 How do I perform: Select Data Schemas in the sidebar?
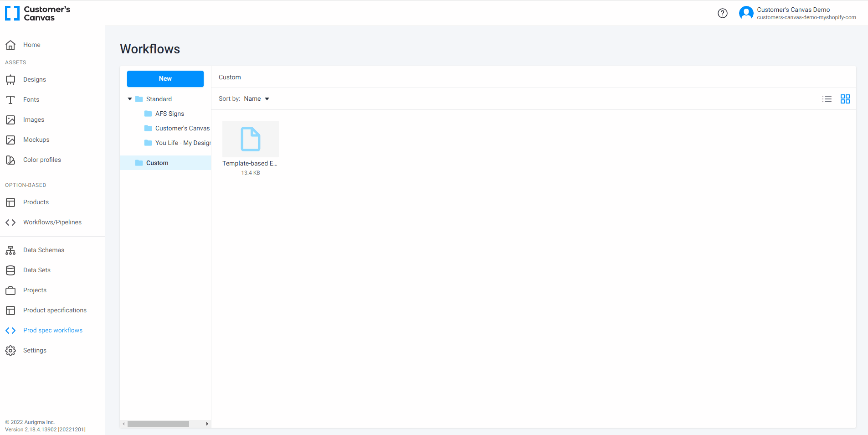click(x=43, y=250)
